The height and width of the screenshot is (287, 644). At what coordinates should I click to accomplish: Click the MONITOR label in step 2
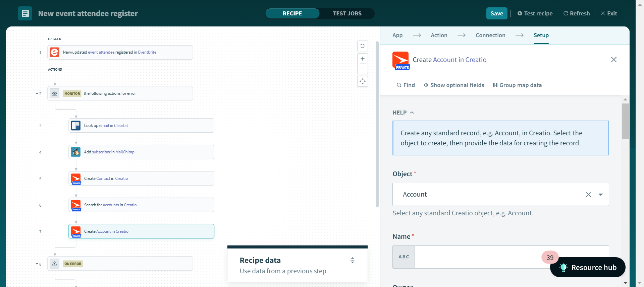click(72, 94)
